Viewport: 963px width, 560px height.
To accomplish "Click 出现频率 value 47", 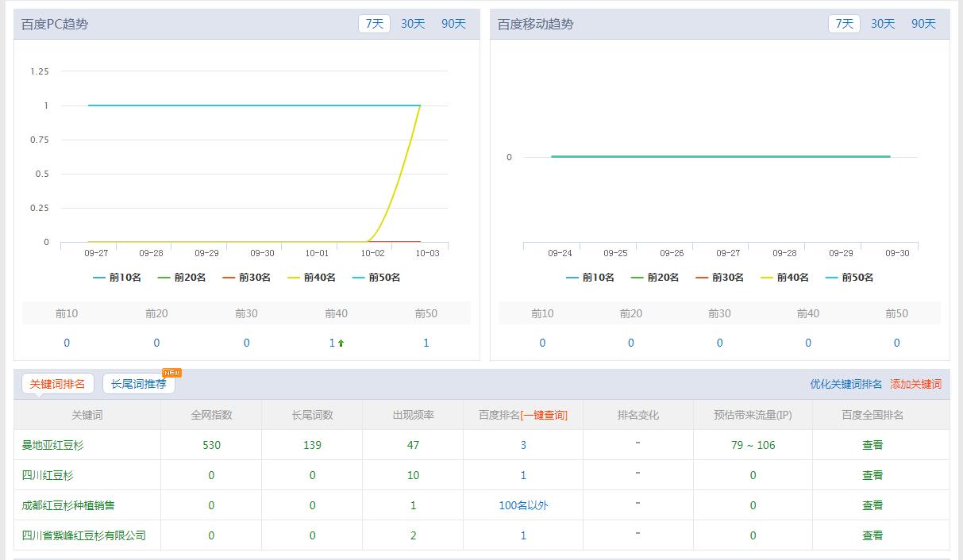I will [413, 445].
